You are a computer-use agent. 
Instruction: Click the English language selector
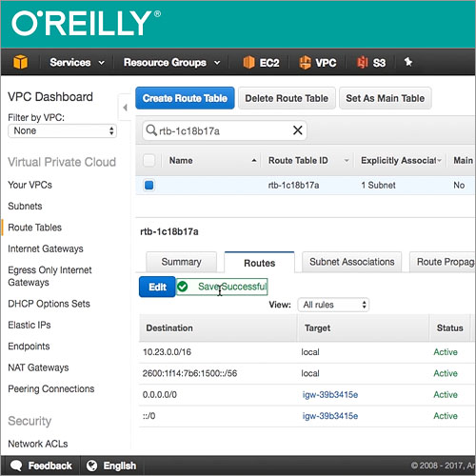click(120, 466)
